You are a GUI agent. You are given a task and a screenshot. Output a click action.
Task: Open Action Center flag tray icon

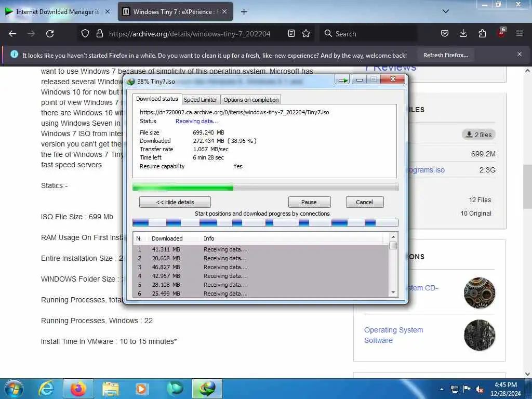[x=467, y=389]
